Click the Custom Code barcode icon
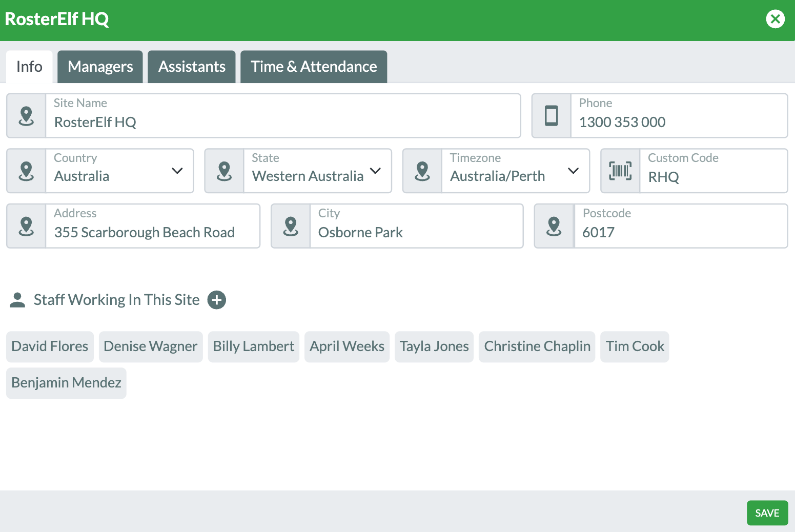The width and height of the screenshot is (795, 532). [x=620, y=171]
